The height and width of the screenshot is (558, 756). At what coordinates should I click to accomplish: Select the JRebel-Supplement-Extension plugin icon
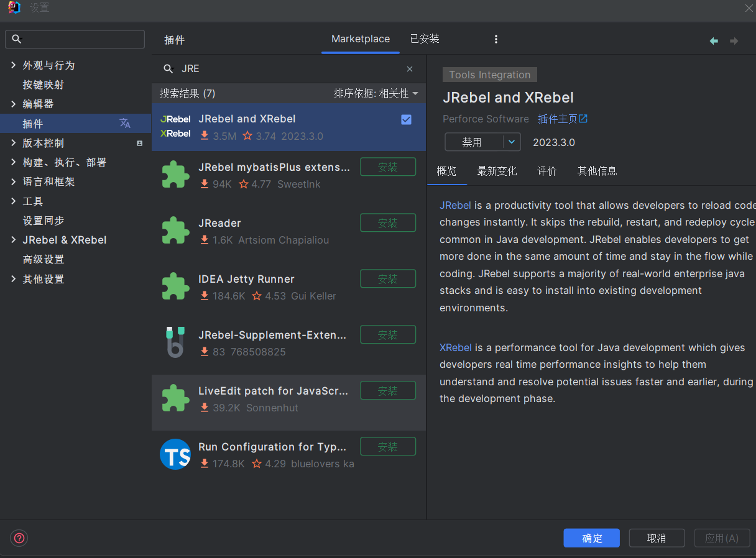click(175, 342)
